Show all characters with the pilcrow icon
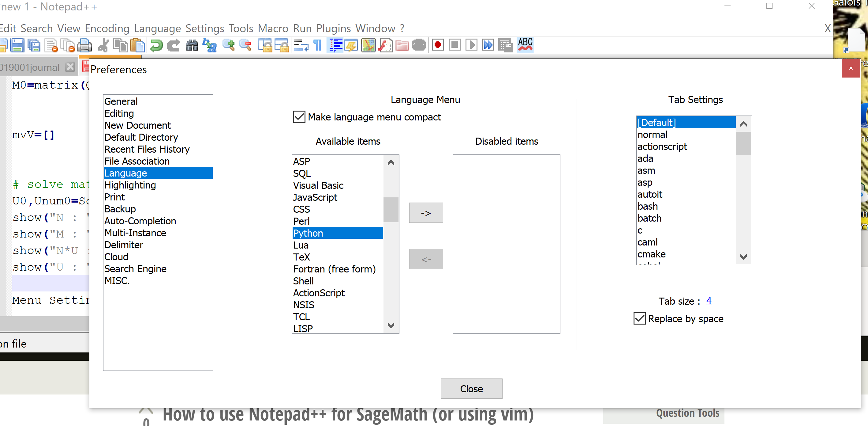 [x=317, y=45]
